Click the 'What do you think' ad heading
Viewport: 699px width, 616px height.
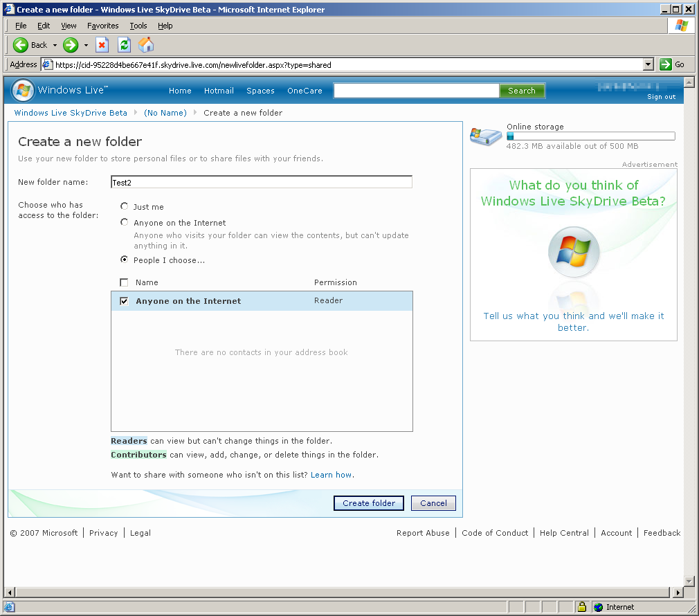coord(574,193)
